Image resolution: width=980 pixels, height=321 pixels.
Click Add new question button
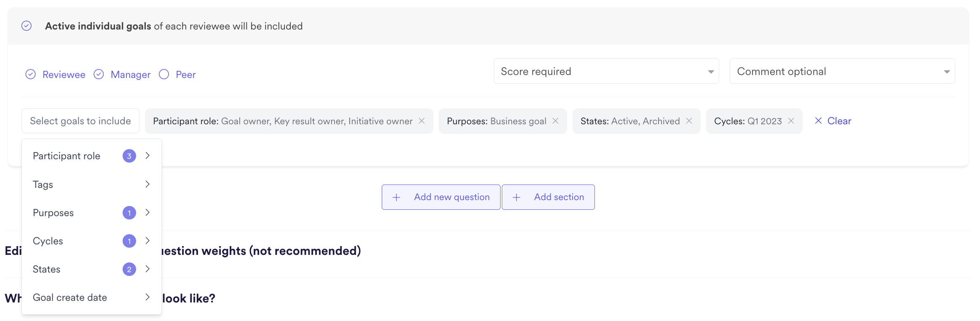tap(441, 197)
